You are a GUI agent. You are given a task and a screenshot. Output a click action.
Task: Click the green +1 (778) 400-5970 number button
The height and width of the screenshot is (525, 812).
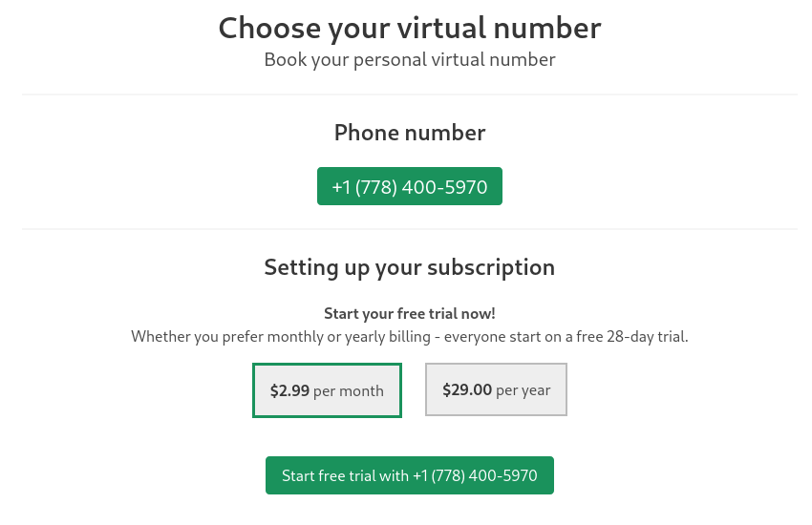pos(409,187)
